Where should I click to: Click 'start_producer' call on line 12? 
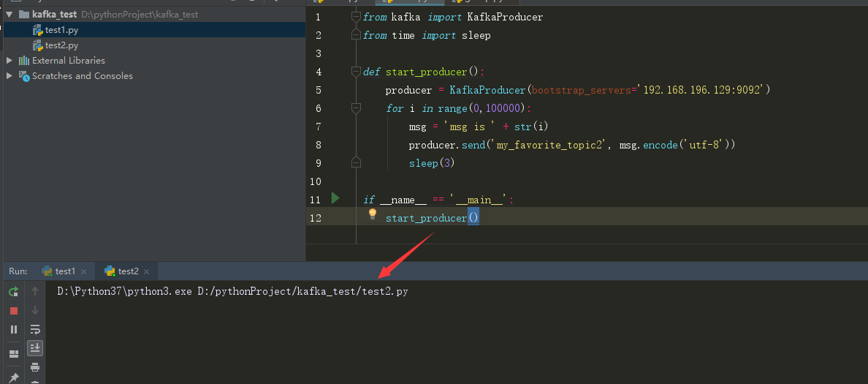426,218
